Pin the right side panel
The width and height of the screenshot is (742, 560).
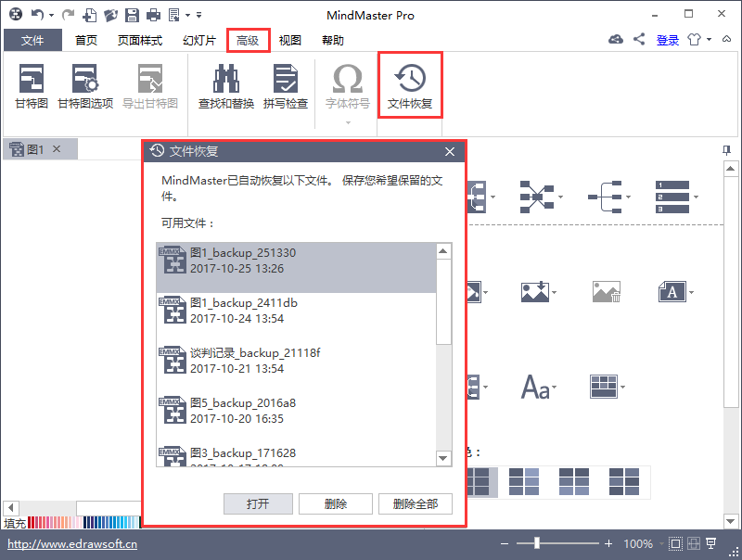(727, 149)
